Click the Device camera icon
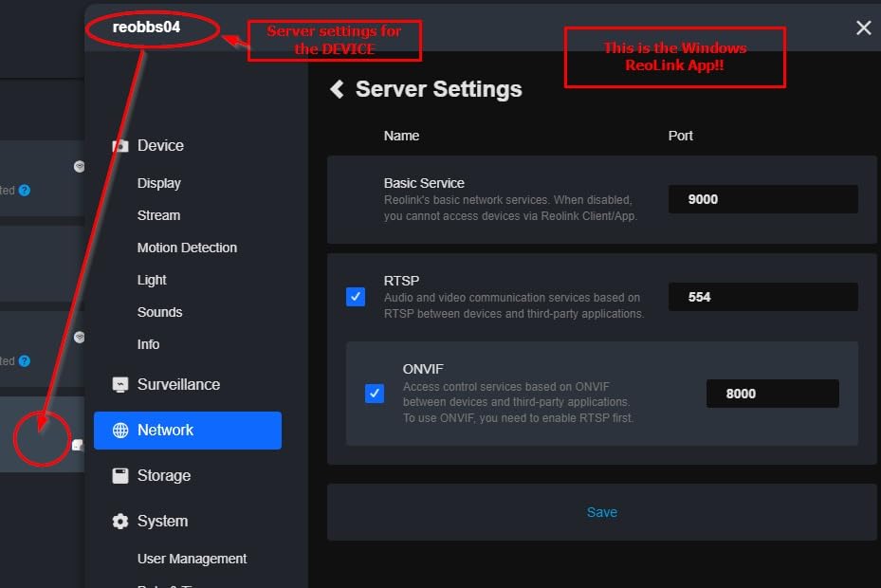 coord(120,146)
